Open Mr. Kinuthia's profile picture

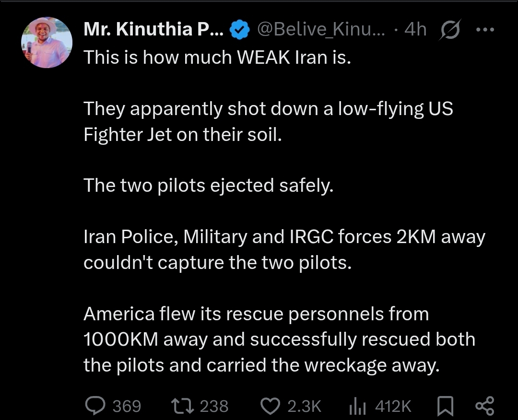47,43
